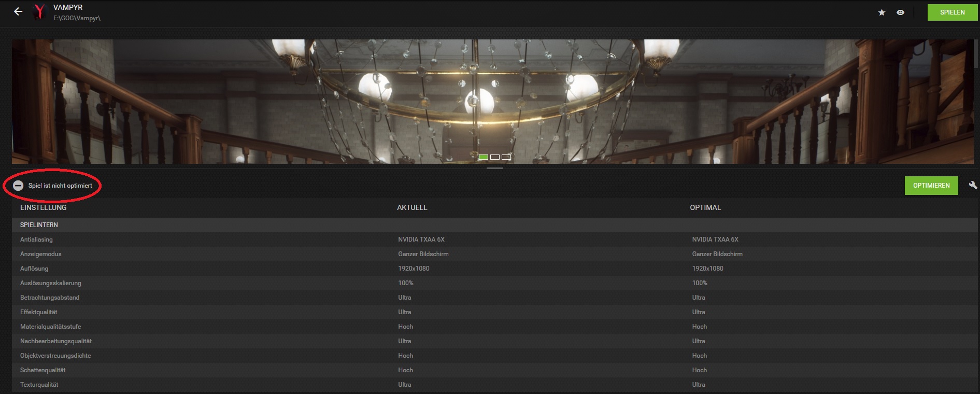The image size is (980, 394).
Task: Click the AKTUELL column header
Action: click(412, 207)
